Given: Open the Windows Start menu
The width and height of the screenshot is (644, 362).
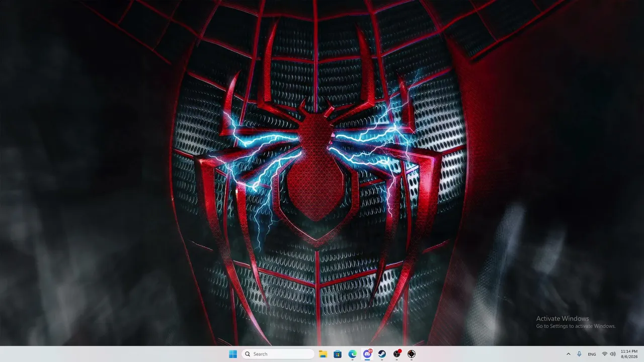Looking at the screenshot, I should coord(233,354).
